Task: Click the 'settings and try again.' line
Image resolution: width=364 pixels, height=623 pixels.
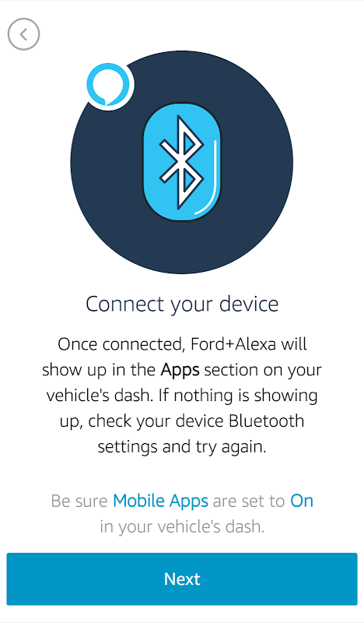Action: (182, 447)
